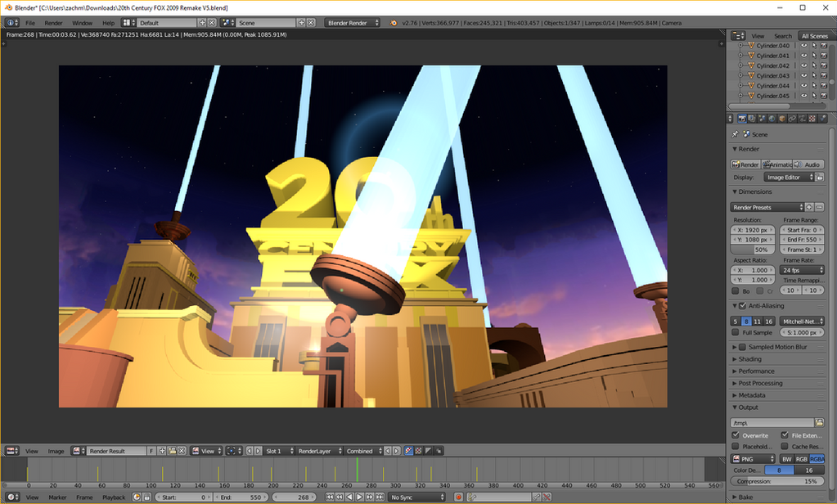837x504 pixels.
Task: Open an image file in image editor
Action: (x=172, y=451)
